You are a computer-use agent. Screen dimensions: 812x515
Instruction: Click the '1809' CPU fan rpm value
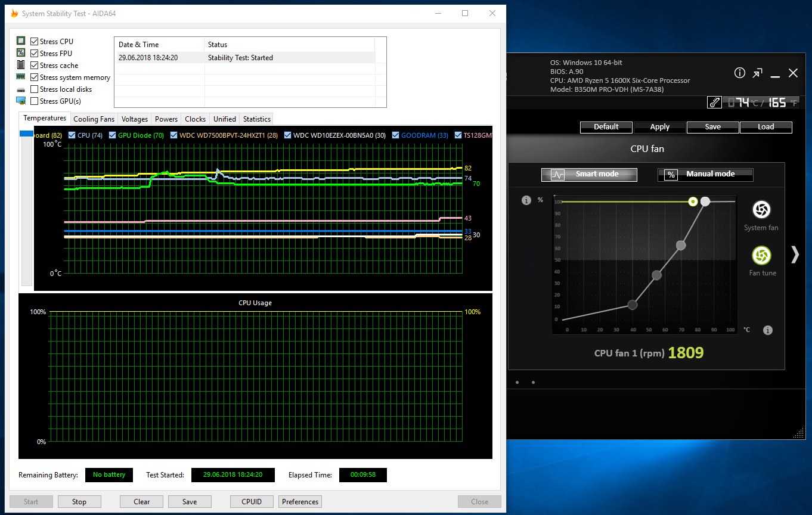pyautogui.click(x=686, y=353)
